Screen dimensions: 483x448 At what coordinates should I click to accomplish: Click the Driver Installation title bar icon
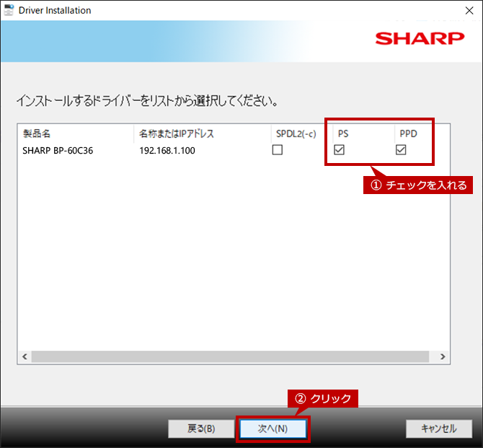pos(9,10)
